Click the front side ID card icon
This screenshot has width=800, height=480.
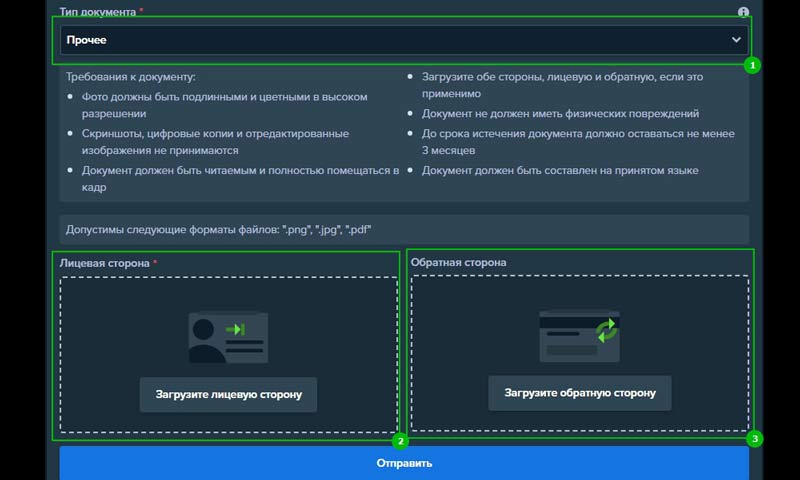(227, 338)
